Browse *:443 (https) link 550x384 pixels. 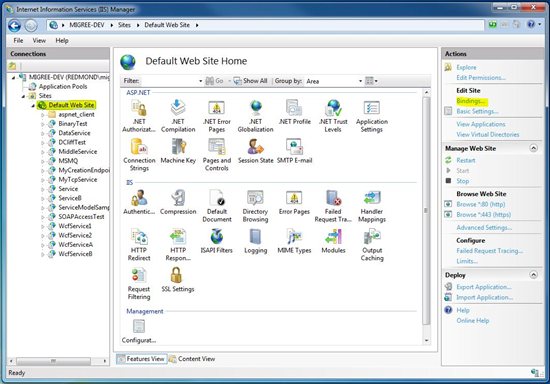(x=483, y=215)
